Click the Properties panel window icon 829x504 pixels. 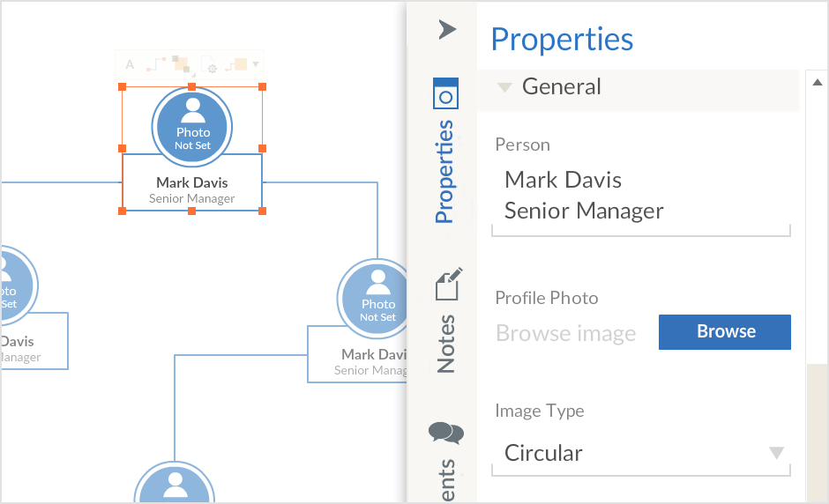[445, 93]
